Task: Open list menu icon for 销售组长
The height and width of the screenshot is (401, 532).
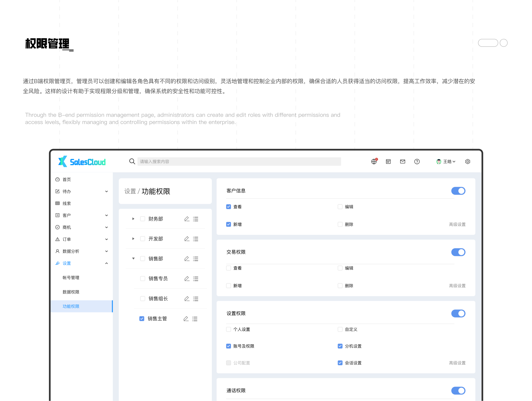Action: 196,299
